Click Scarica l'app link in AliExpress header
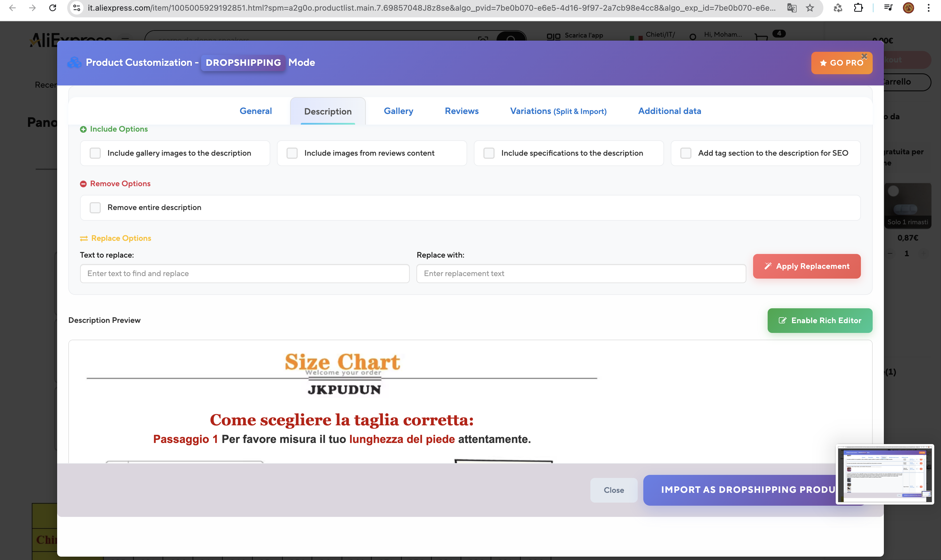941x560 pixels. (584, 36)
